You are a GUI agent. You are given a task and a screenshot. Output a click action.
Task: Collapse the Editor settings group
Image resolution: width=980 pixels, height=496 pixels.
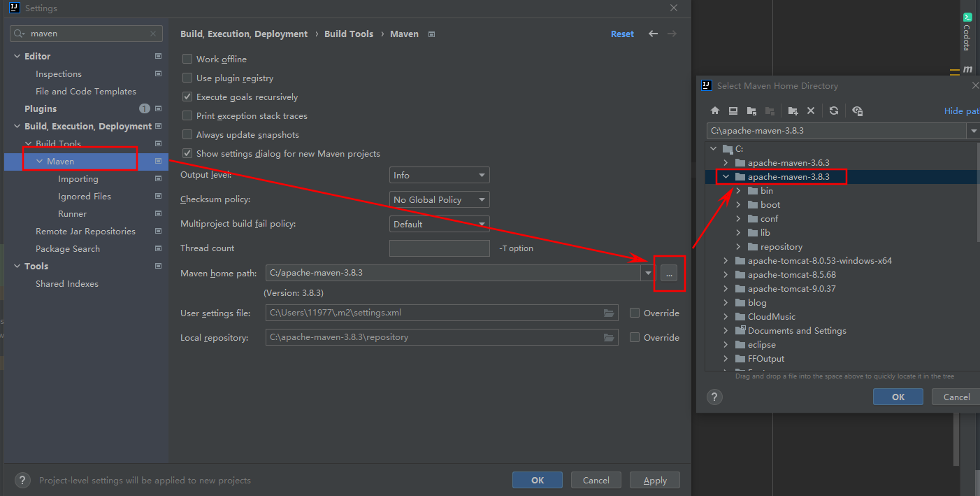[17, 56]
